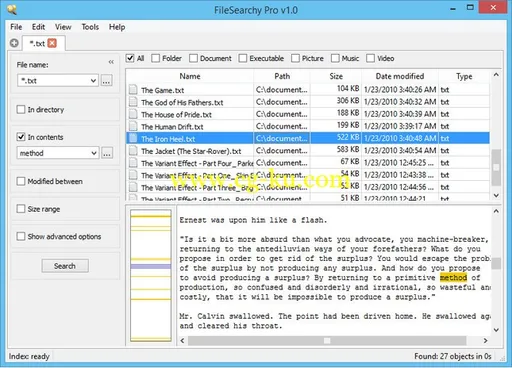Enable the Document filter checkbox
The width and height of the screenshot is (512, 368).
click(x=193, y=58)
